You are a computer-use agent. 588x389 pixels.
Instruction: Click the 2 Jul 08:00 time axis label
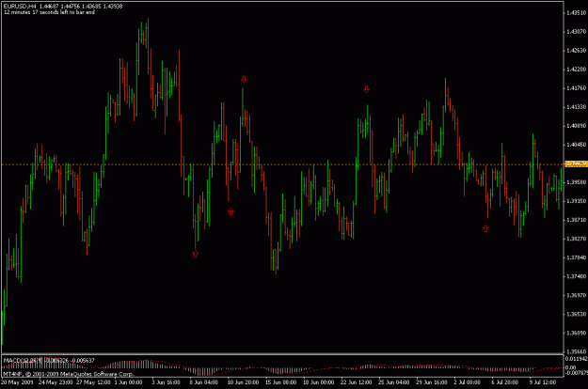point(467,382)
